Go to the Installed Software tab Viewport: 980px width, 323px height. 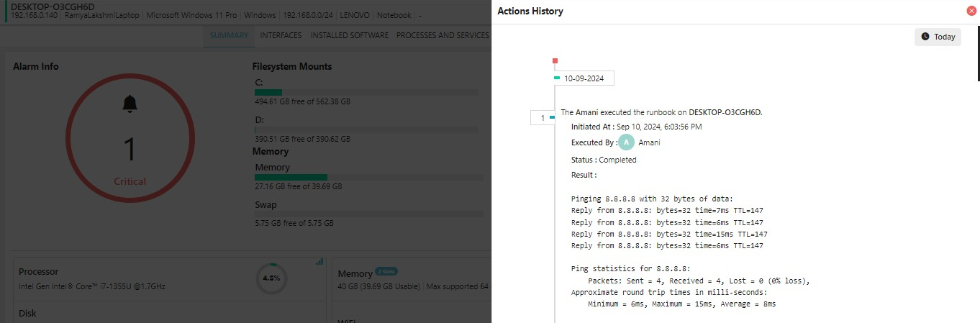coord(349,35)
